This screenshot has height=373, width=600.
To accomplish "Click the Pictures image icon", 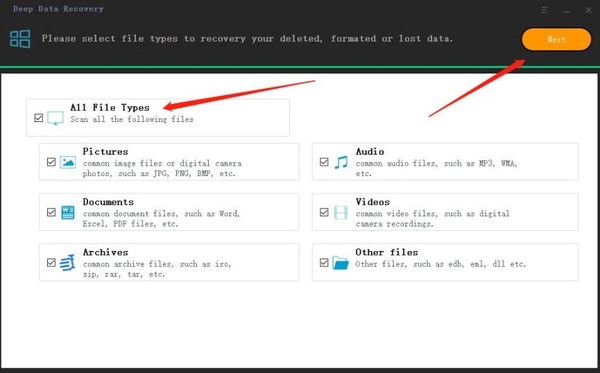I will (x=68, y=162).
